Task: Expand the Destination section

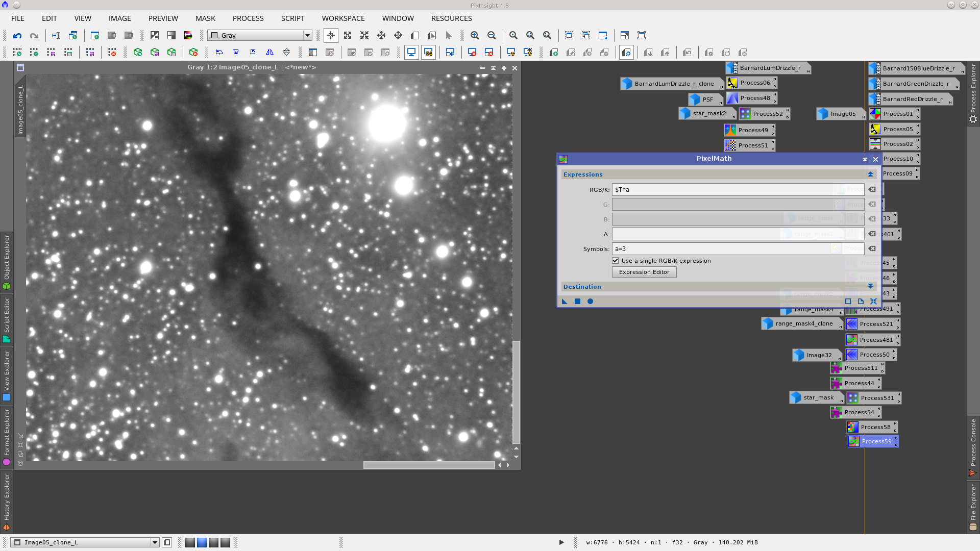Action: click(870, 287)
